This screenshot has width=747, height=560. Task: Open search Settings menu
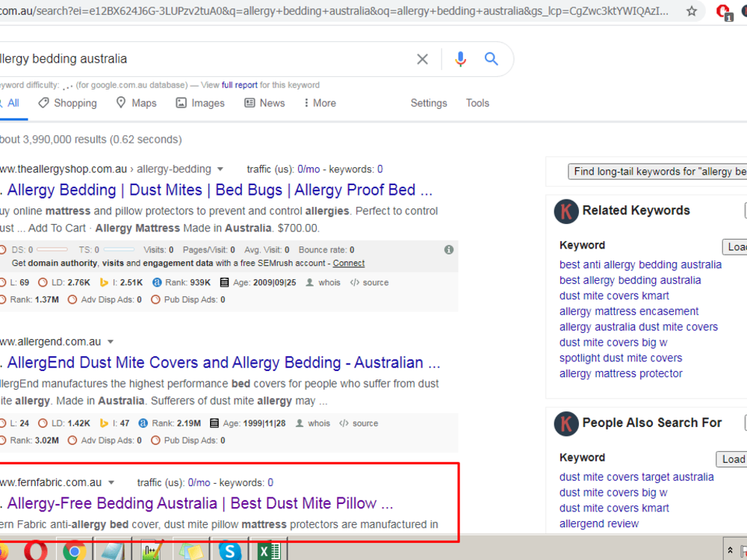[429, 103]
